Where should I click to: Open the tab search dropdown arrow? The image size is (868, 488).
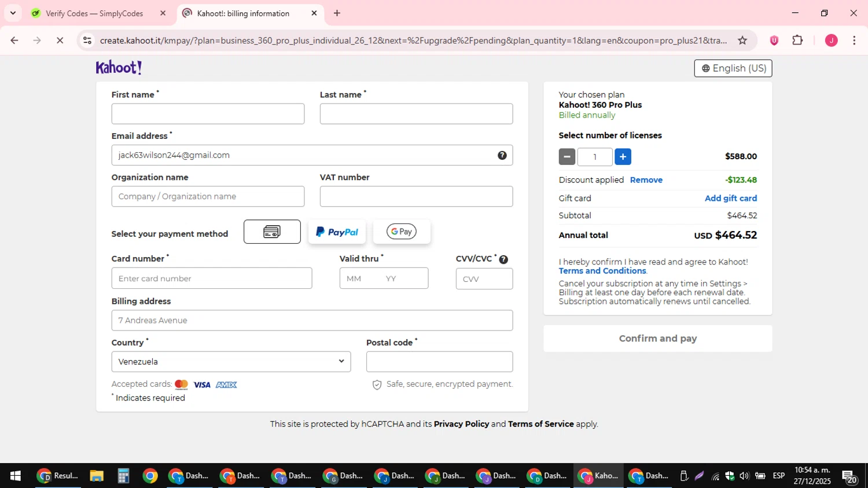coord(13,13)
